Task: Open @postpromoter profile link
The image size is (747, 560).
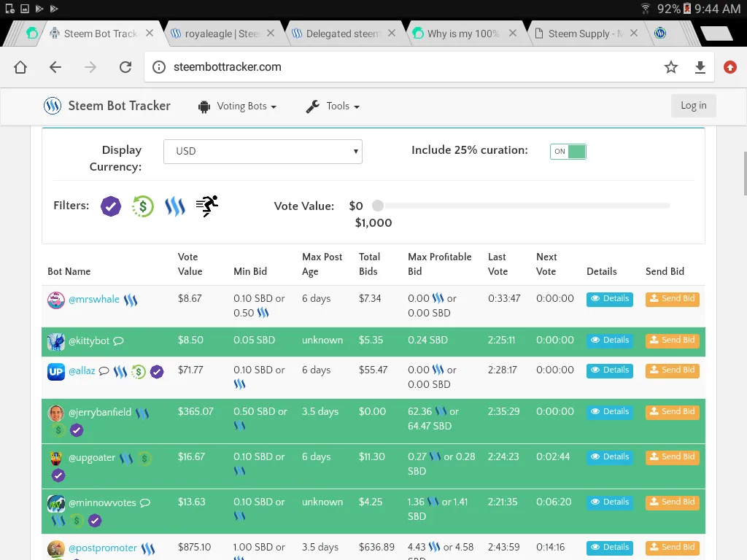Action: click(x=103, y=548)
